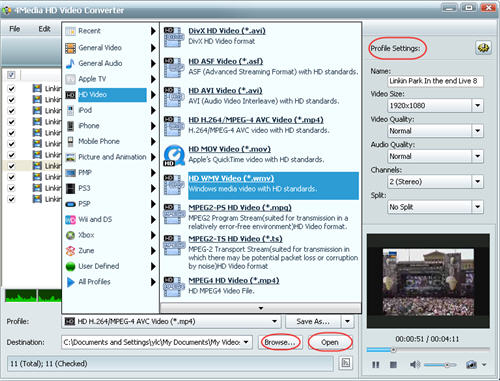Open the Audio Quality dropdown
This screenshot has width=500, height=381.
tap(477, 156)
